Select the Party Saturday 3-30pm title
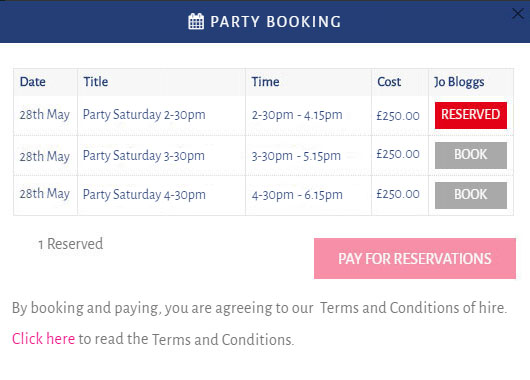The height and width of the screenshot is (380, 530). [144, 156]
